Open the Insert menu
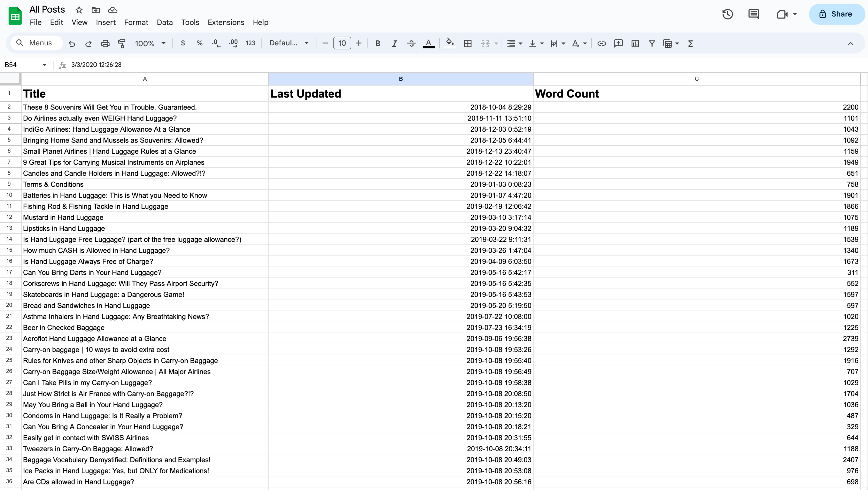 105,22
